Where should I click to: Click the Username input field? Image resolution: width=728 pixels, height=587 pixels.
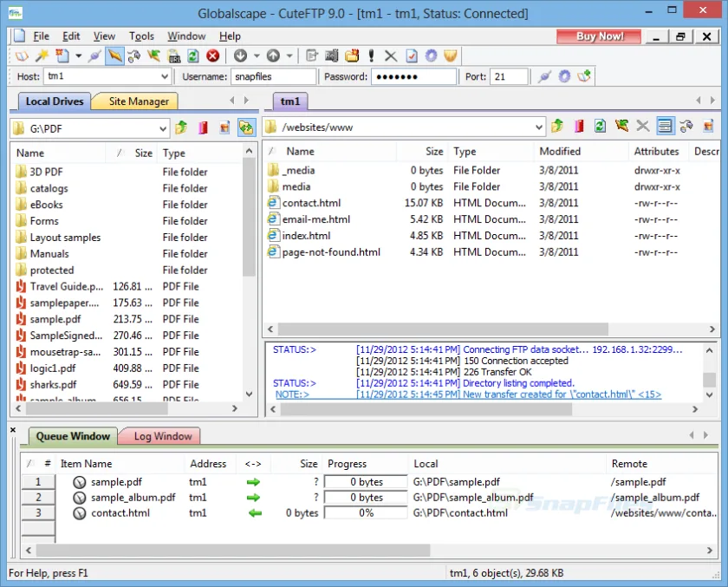point(274,76)
